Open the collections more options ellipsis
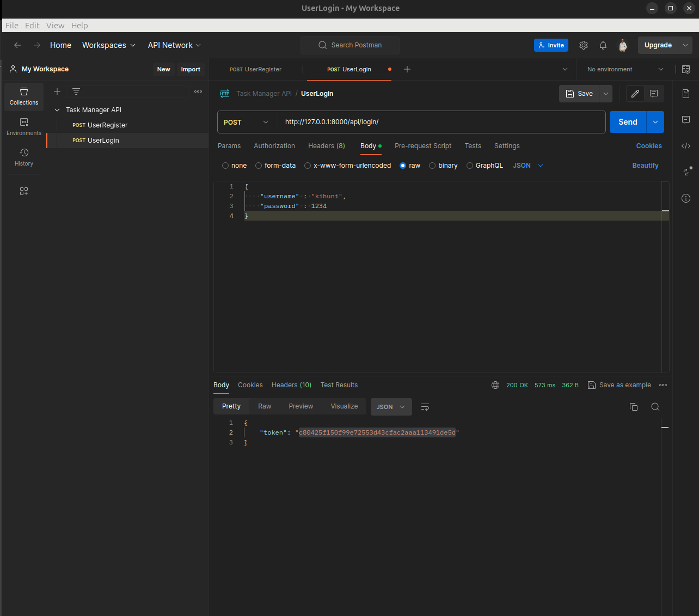The image size is (699, 616). tap(198, 92)
